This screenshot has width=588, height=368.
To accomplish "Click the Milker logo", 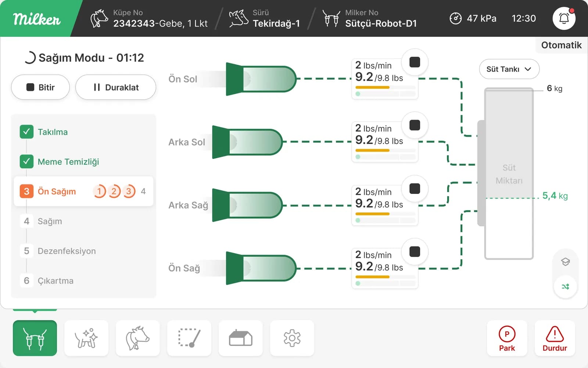I will coord(37,19).
